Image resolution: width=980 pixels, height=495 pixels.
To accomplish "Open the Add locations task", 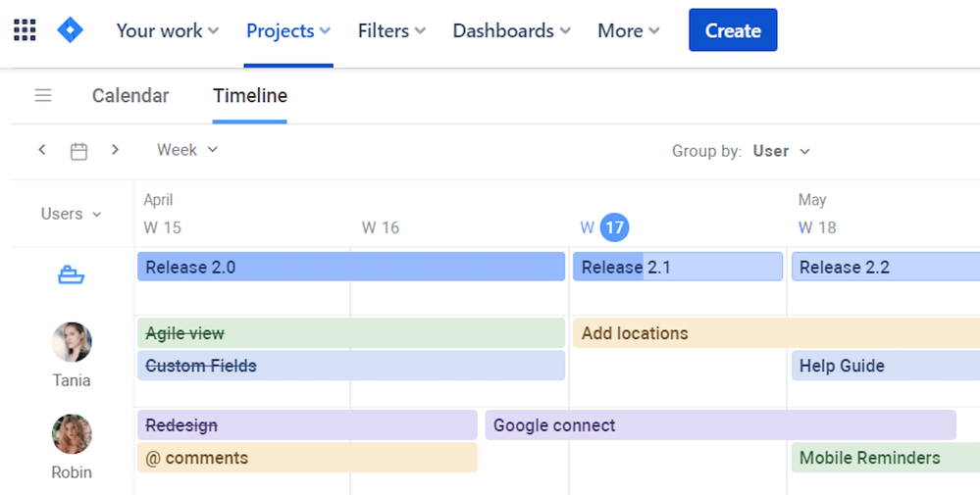I will [x=776, y=333].
